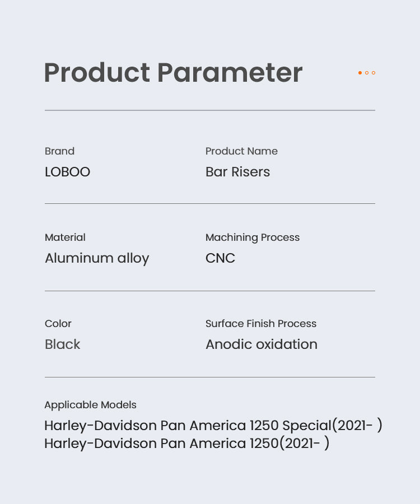Select the Surface Finish Process label
Screen dimensions: 420x504
click(x=260, y=324)
